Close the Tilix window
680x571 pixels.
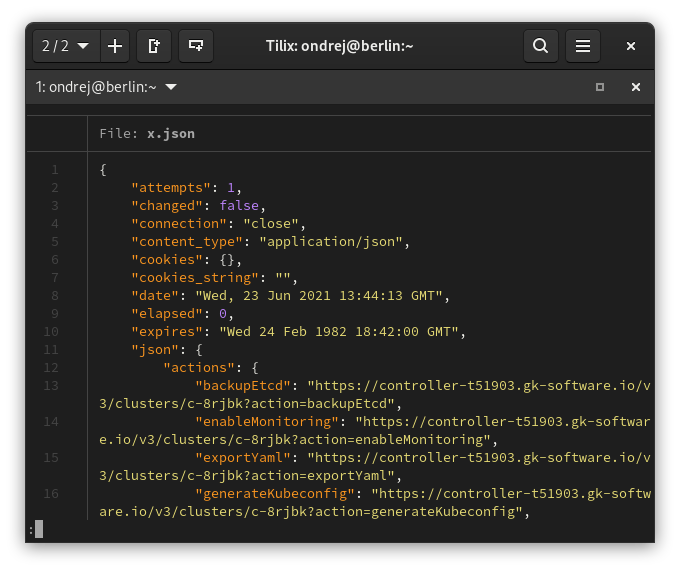631,46
